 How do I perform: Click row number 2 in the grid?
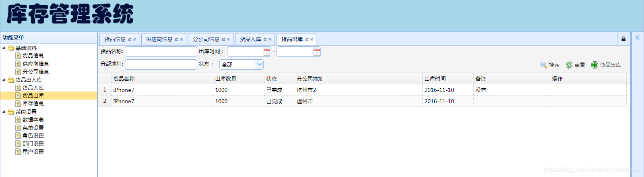[x=105, y=101]
